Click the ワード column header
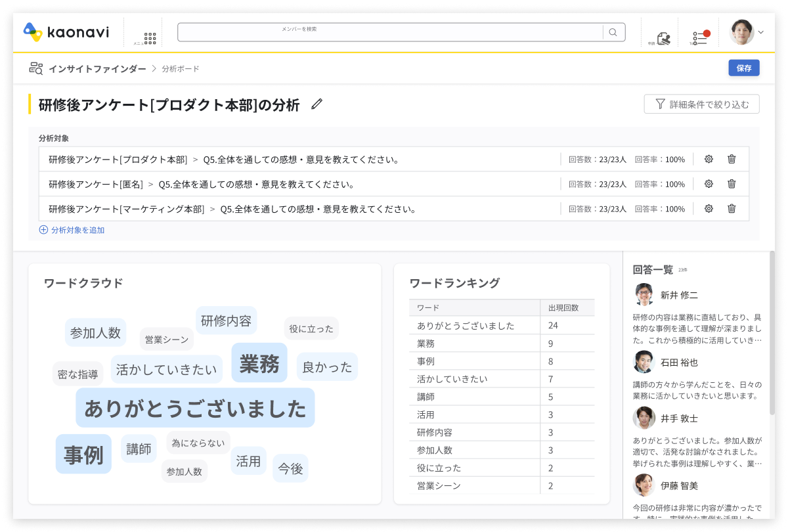 click(474, 307)
